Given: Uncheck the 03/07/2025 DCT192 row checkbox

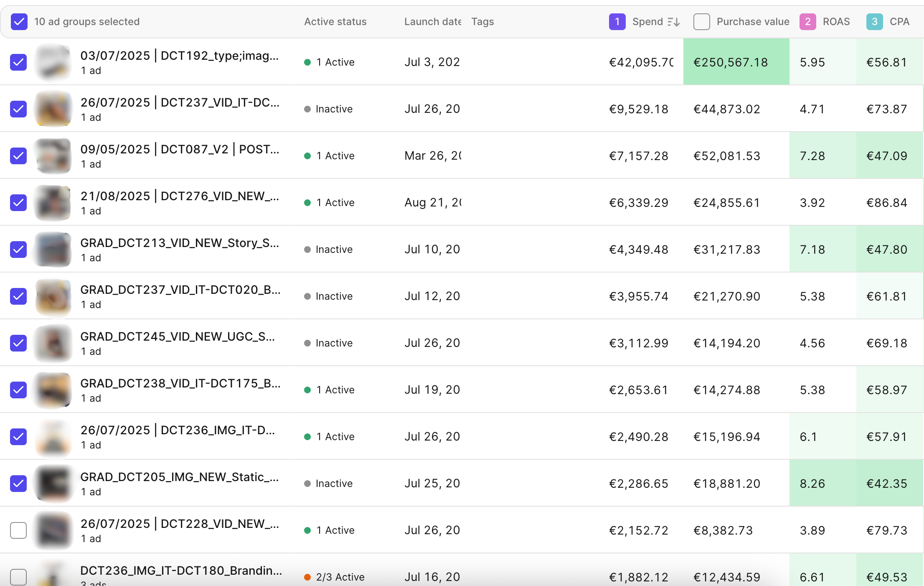Looking at the screenshot, I should (x=18, y=62).
